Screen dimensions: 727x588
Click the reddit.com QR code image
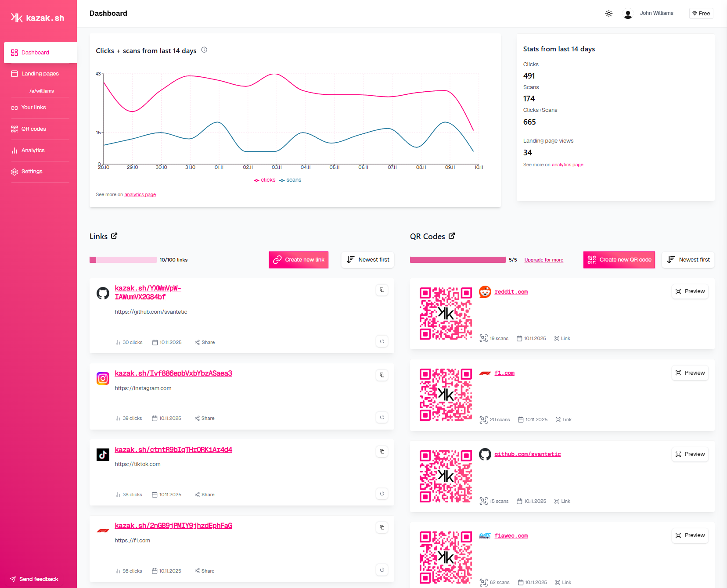click(x=446, y=314)
